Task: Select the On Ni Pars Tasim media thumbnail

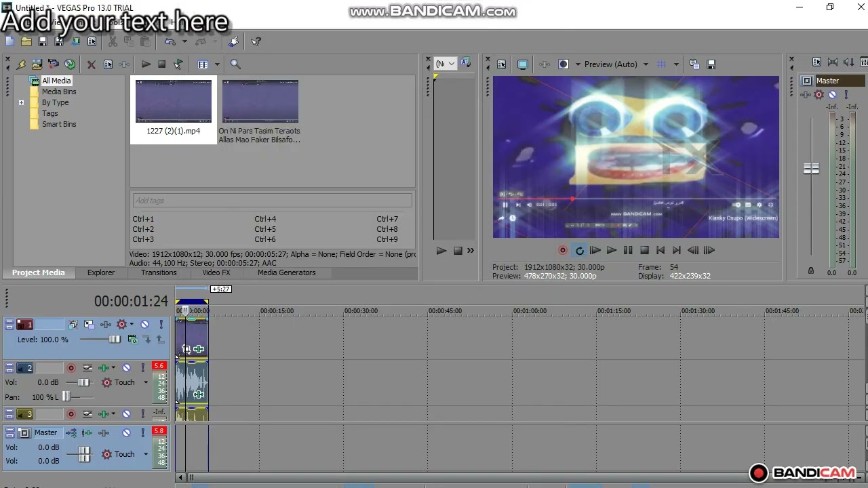Action: click(x=260, y=102)
